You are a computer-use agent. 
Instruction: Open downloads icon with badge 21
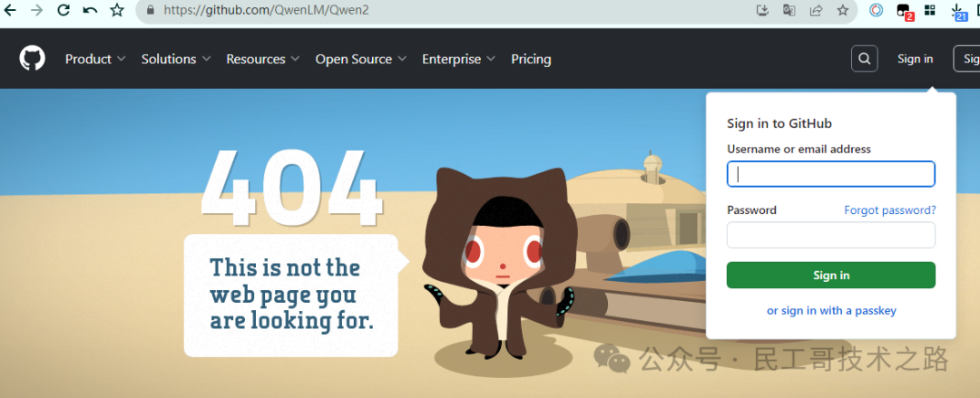click(x=959, y=11)
